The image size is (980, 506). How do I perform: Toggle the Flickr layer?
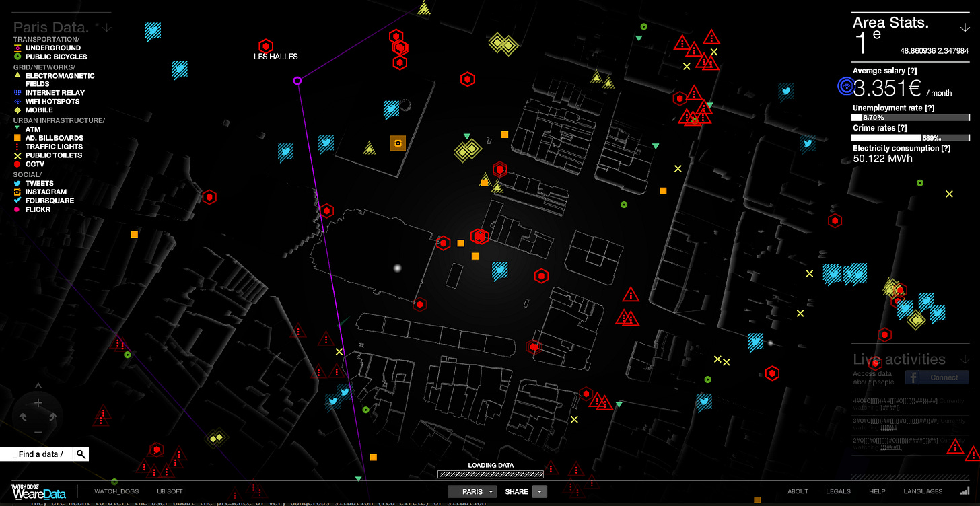tap(32, 209)
